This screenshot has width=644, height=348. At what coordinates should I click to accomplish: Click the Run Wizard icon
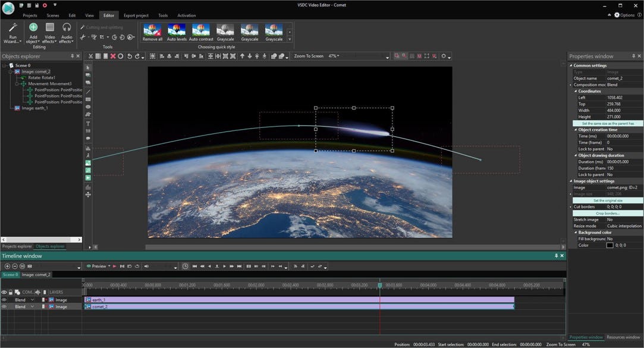click(x=12, y=28)
